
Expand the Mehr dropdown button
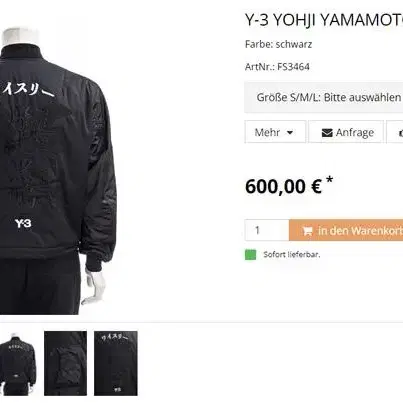[275, 132]
